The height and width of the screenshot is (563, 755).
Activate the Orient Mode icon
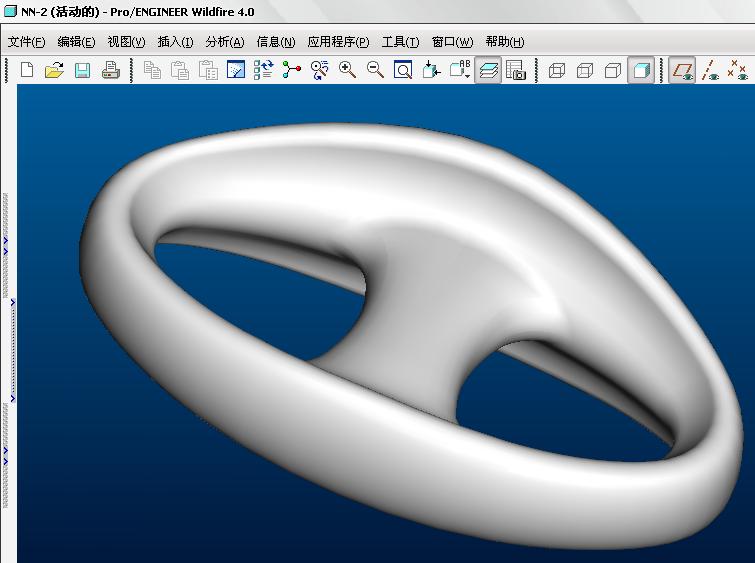tap(319, 70)
